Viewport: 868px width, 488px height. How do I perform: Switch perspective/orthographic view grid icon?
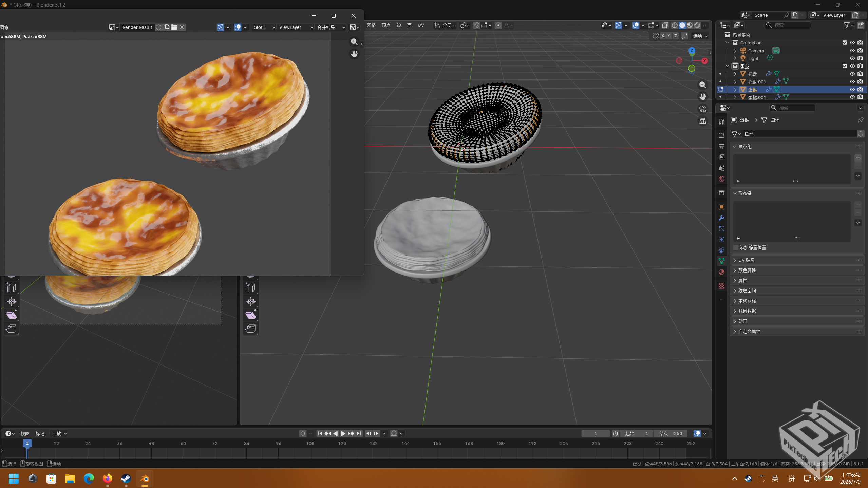click(702, 121)
